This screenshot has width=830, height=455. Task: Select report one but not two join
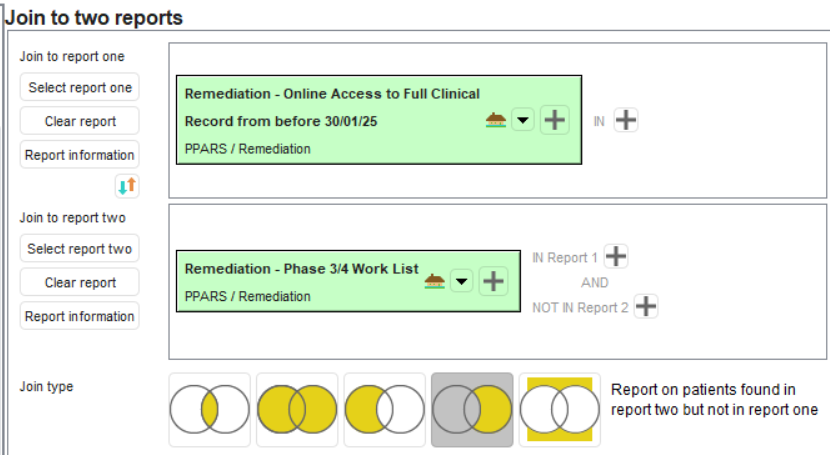coord(384,409)
